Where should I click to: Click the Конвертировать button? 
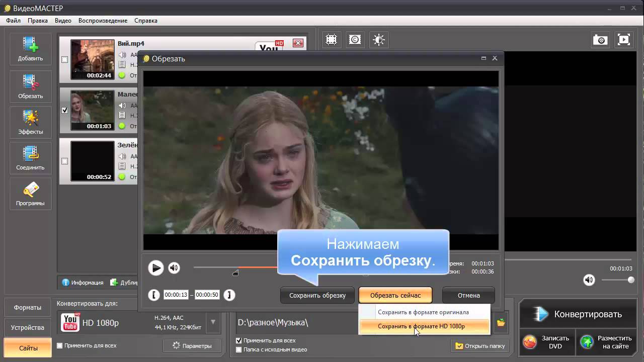pyautogui.click(x=577, y=314)
